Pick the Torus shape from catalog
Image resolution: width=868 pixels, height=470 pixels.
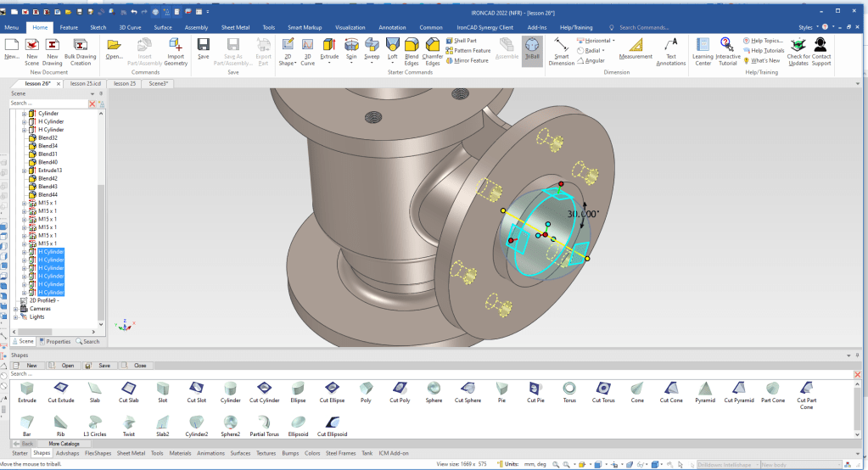pyautogui.click(x=569, y=388)
